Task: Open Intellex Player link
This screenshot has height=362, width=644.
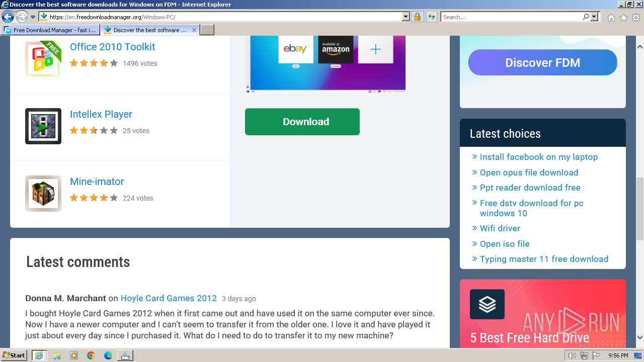Action: (101, 114)
